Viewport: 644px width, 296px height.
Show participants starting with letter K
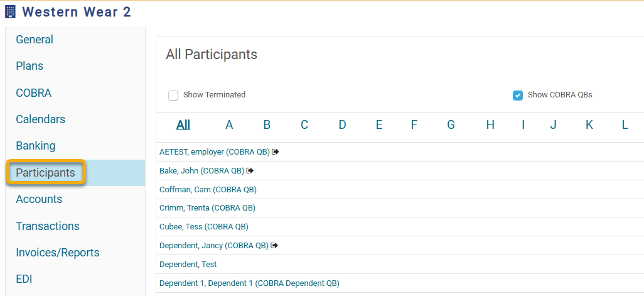pyautogui.click(x=589, y=124)
